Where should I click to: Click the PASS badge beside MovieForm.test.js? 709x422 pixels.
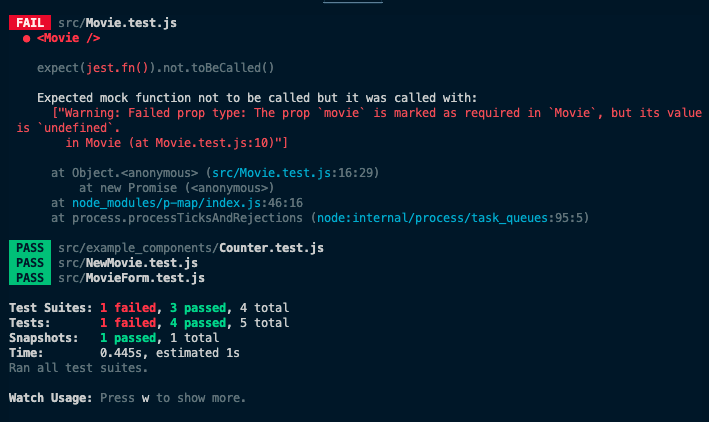29,277
